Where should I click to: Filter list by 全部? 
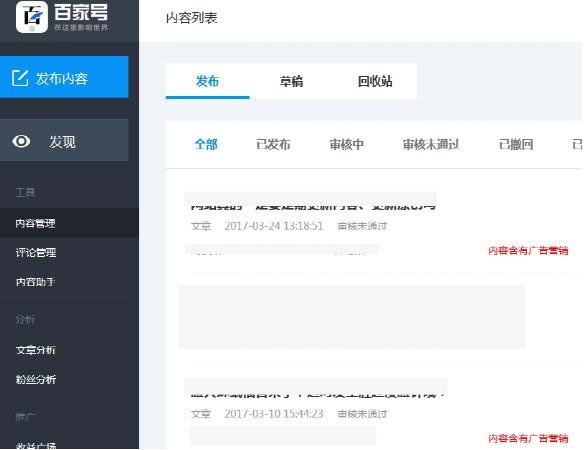click(206, 144)
